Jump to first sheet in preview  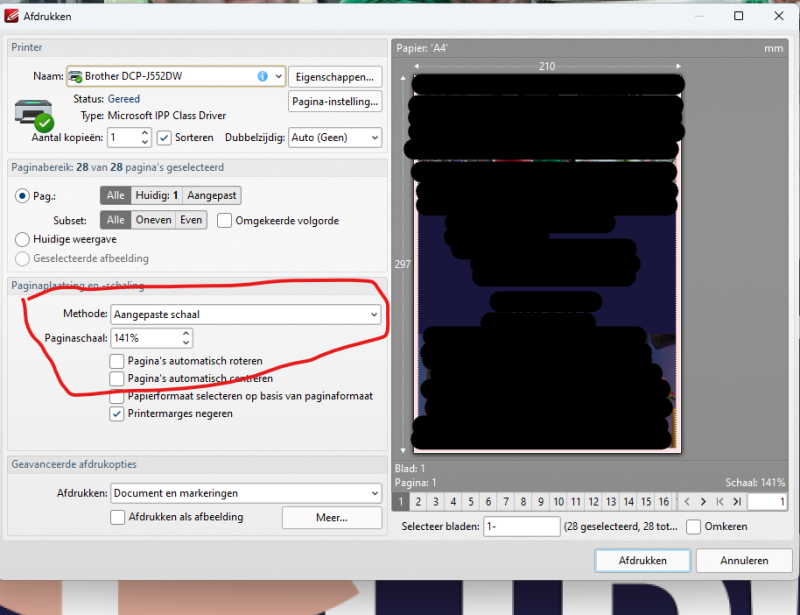[x=720, y=501]
